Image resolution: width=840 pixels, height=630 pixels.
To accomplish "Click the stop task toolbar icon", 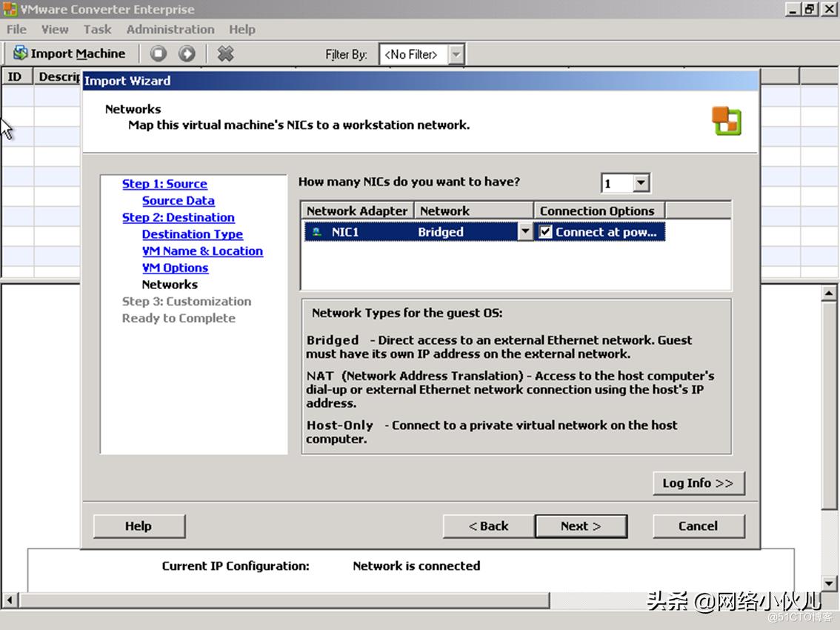I will (159, 53).
